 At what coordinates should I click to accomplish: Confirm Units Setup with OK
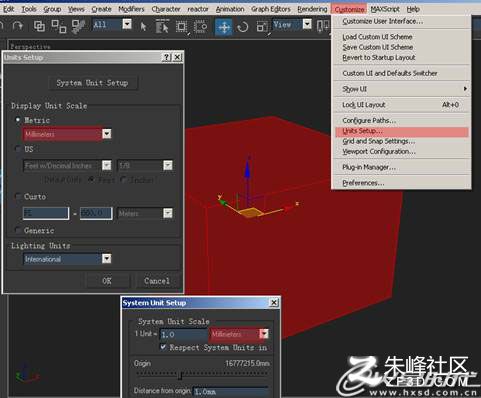coord(107,281)
